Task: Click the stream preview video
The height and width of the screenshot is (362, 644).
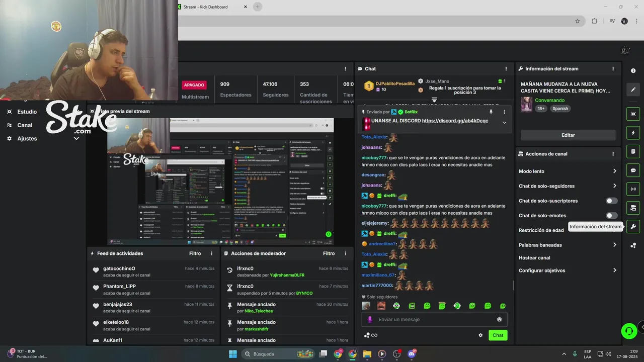Action: tap(220, 182)
